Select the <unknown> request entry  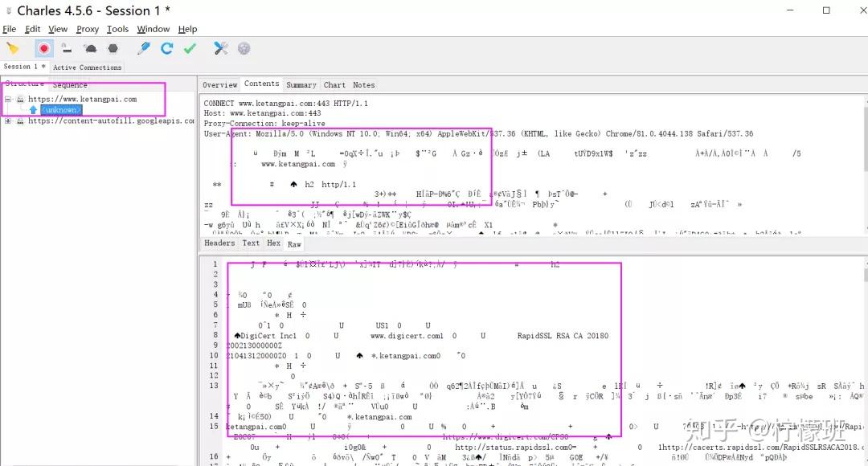tap(61, 109)
